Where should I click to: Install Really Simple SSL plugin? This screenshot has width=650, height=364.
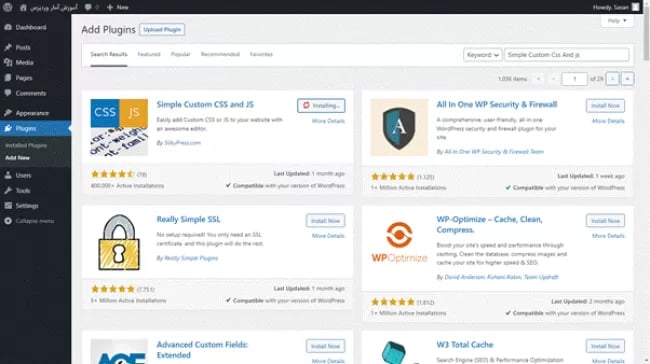point(325,221)
